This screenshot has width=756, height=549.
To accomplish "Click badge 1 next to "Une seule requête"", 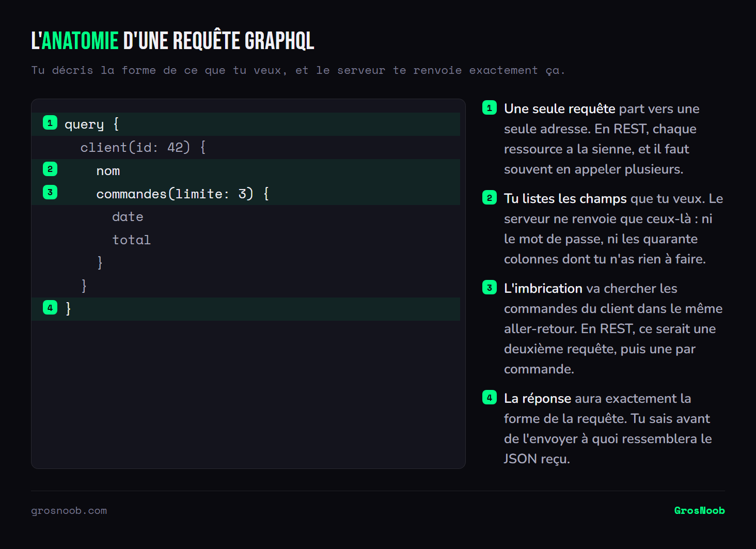I will (x=490, y=108).
